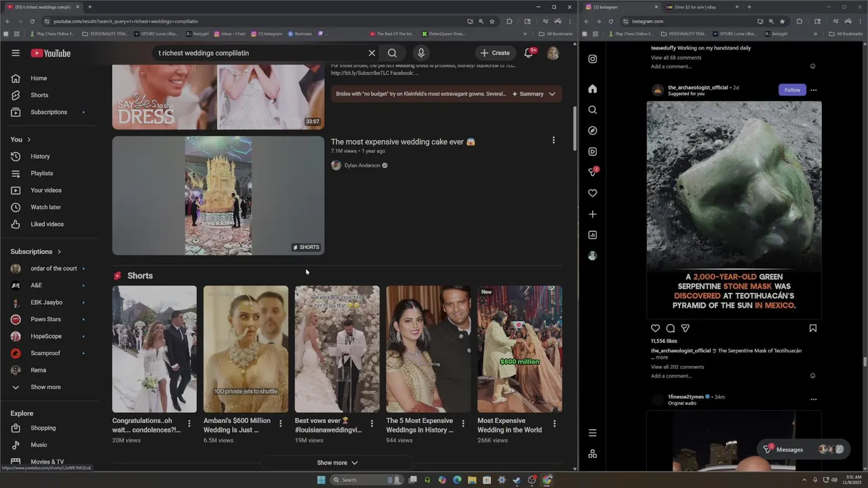This screenshot has height=488, width=868.
Task: Open Dylan Anderson channel link
Action: tap(362, 165)
